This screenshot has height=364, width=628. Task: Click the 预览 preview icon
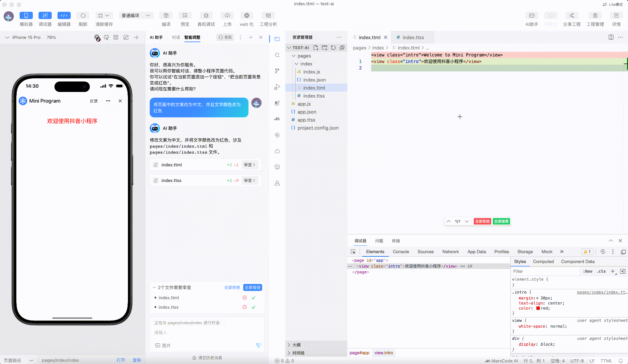point(185,16)
